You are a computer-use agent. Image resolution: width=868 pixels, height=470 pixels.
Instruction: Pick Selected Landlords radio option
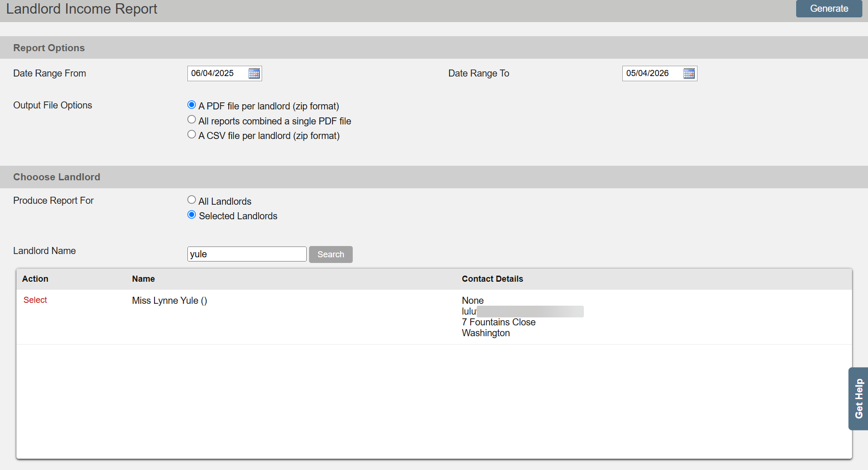click(x=192, y=215)
